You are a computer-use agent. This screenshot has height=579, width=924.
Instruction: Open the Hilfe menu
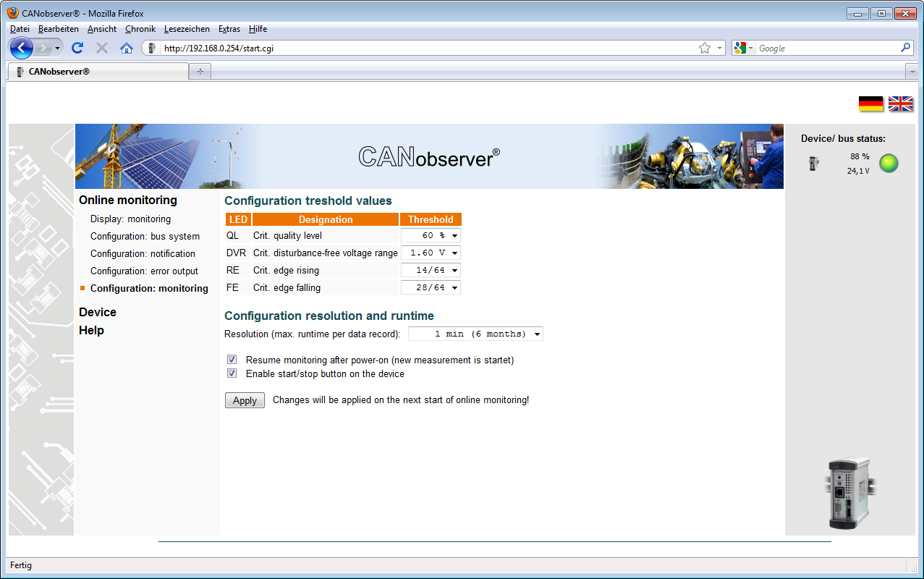(258, 29)
